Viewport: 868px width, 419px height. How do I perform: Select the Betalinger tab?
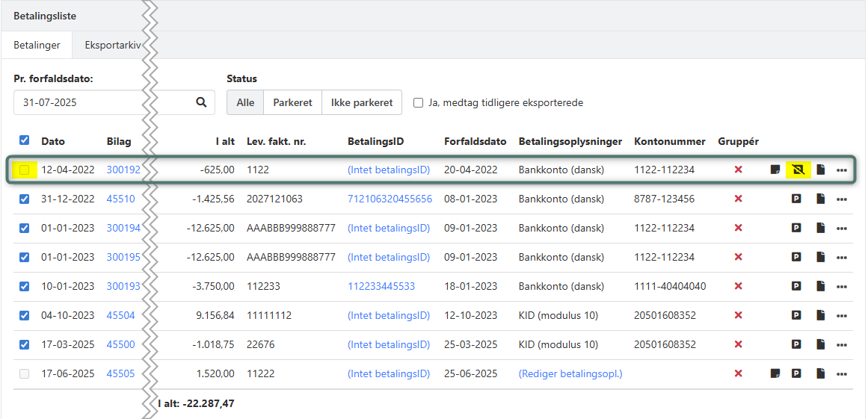(x=37, y=45)
